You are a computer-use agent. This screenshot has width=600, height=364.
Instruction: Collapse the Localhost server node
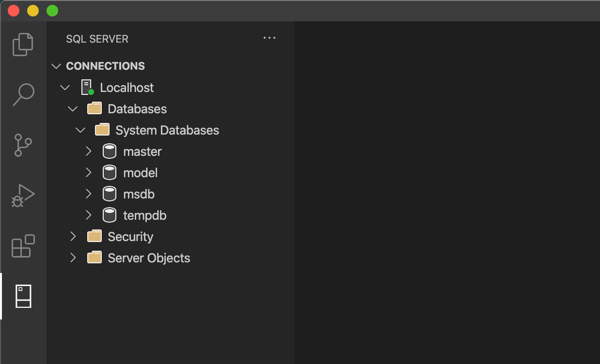pyautogui.click(x=64, y=88)
